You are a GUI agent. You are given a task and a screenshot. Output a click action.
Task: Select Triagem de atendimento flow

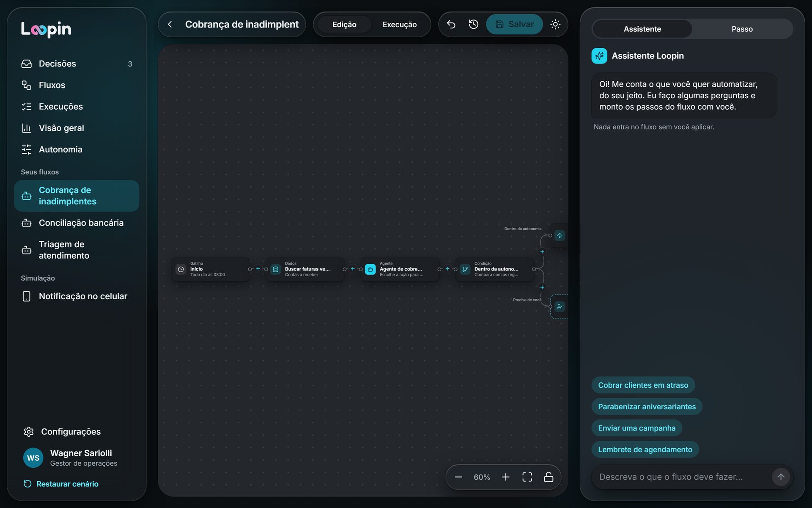77,250
